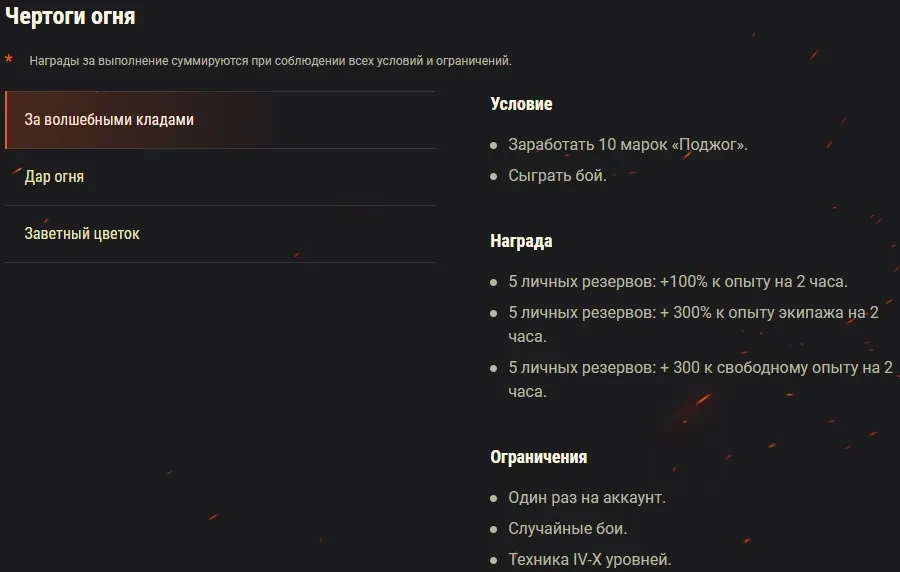Viewport: 900px width, 572px height.
Task: Select the «За волшебными кладами» tab
Action: tap(109, 120)
